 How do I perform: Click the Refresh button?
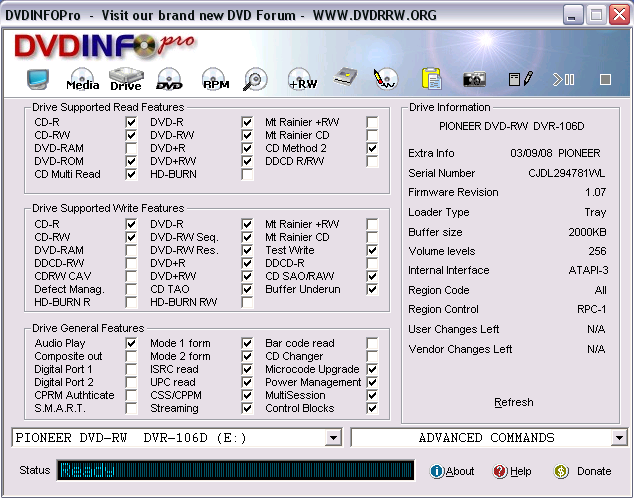[x=514, y=402]
